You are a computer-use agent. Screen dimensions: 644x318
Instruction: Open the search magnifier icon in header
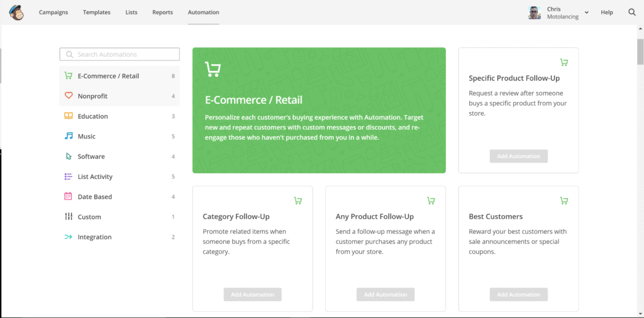click(x=632, y=13)
